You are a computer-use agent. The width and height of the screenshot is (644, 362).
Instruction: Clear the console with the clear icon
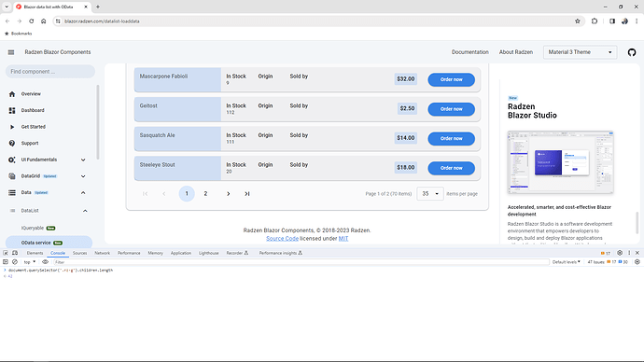[x=15, y=262]
